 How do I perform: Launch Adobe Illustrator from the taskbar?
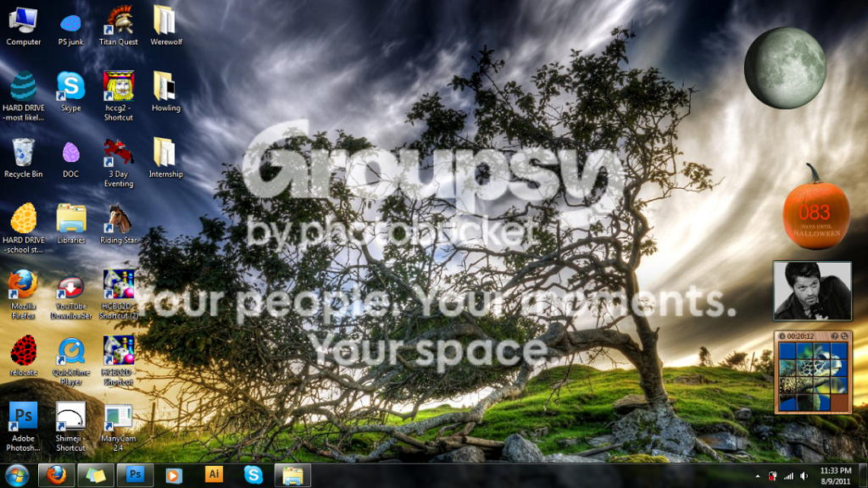(x=214, y=475)
